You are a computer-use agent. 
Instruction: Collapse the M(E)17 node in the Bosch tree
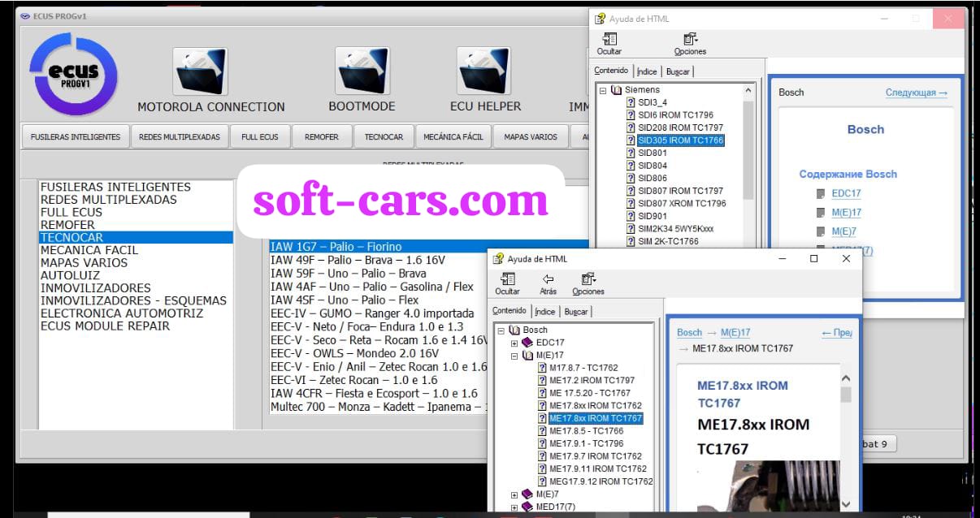[x=514, y=356]
